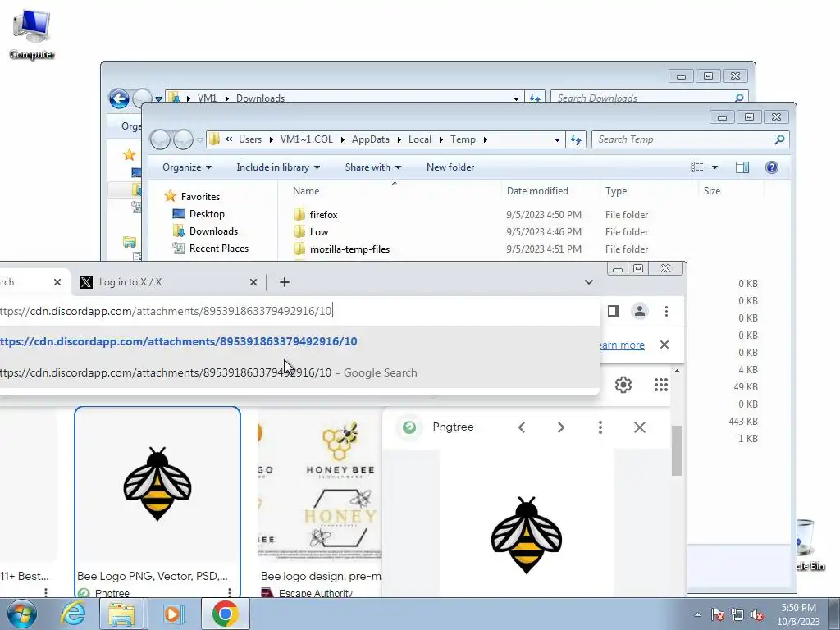Click Back button in Downloads window

[119, 98]
